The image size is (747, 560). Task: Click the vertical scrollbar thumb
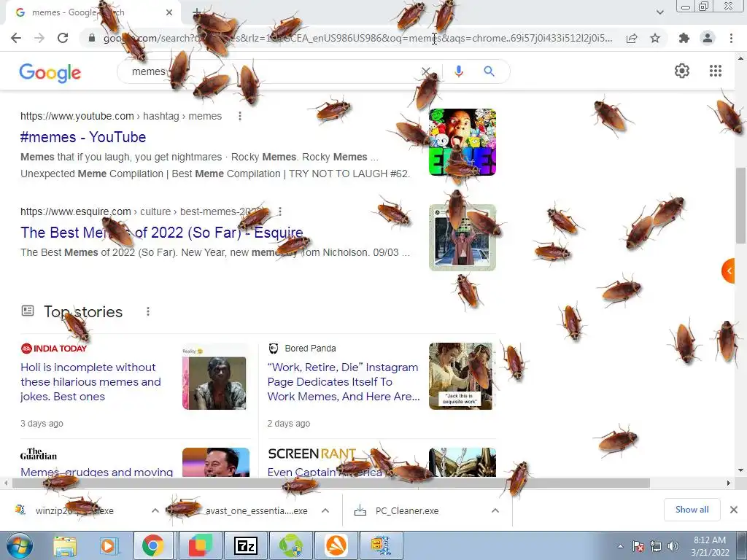tap(741, 206)
